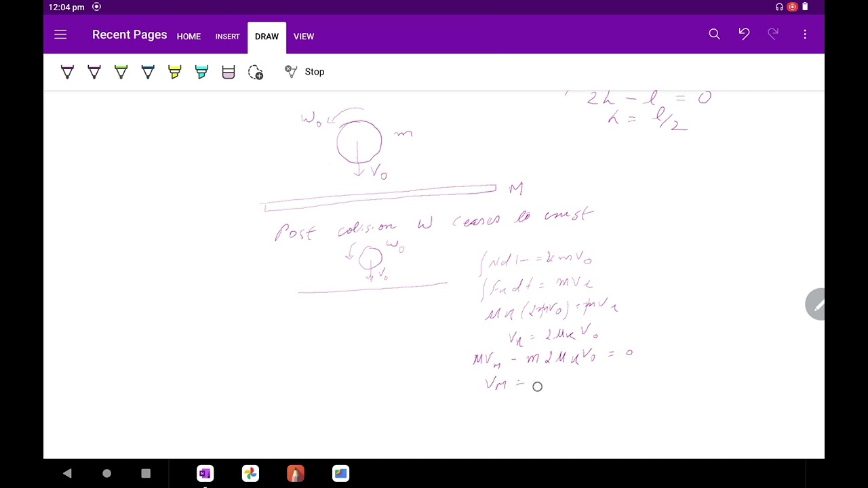
Task: Select the first purple pen
Action: pos(67,72)
